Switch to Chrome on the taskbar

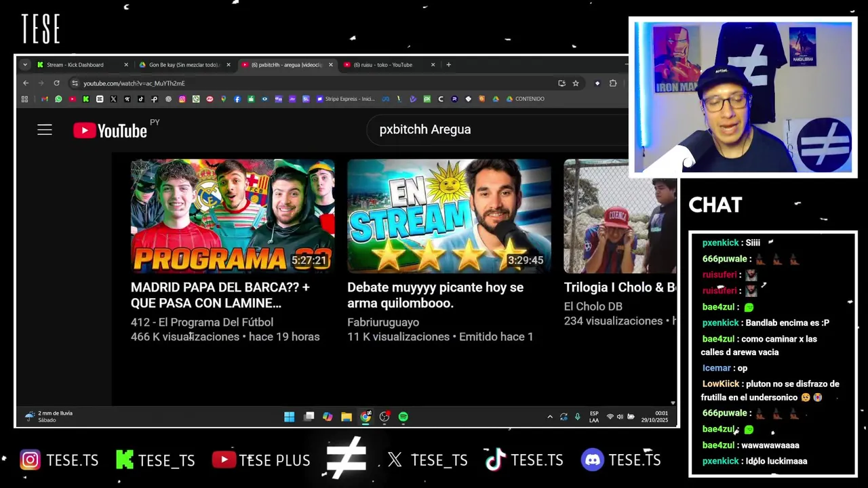[x=366, y=417]
